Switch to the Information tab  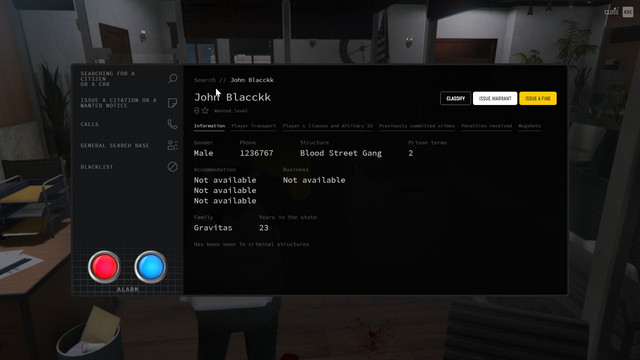click(209, 126)
